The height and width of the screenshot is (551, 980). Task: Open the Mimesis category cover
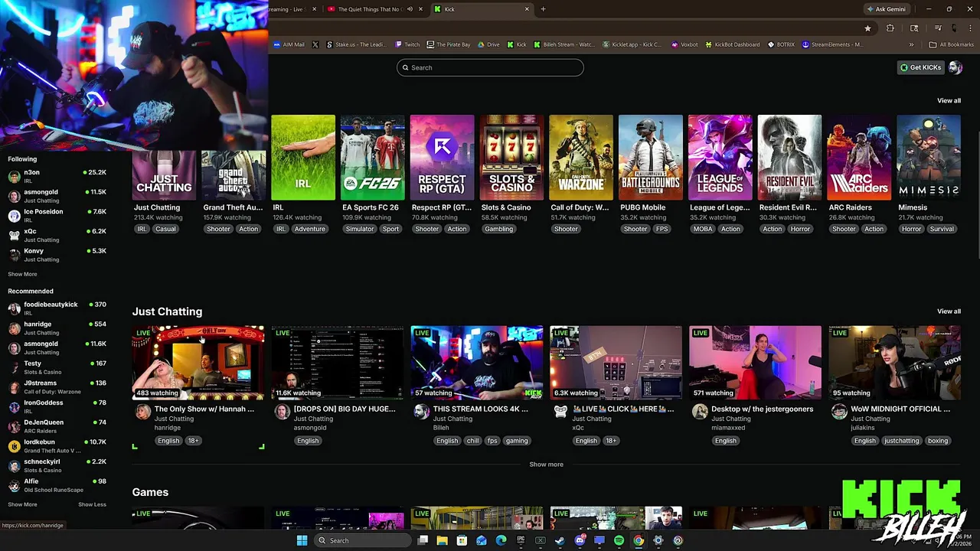click(929, 158)
